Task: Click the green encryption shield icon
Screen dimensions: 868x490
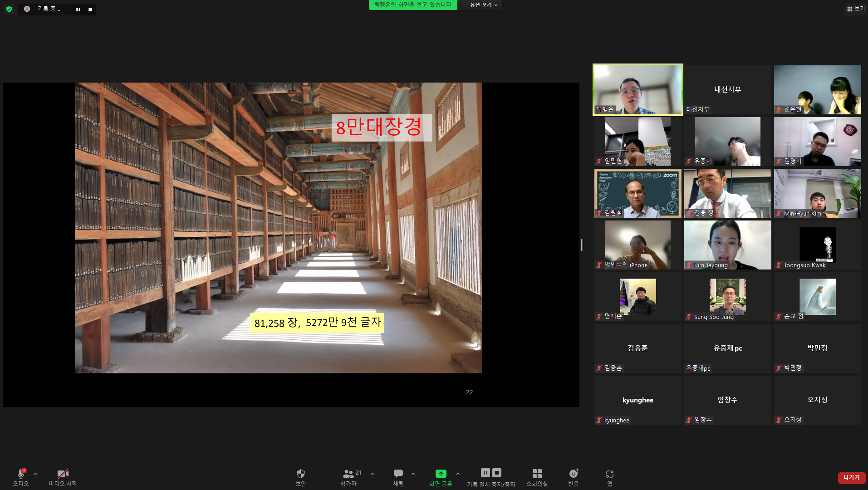Action: click(x=9, y=9)
